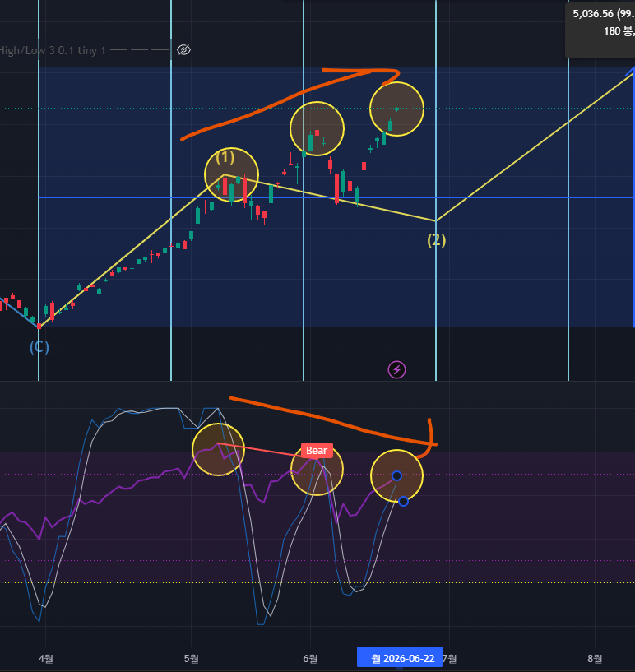The height and width of the screenshot is (672, 635).
Task: Select the upper blue circle handle on oscillator
Action: [x=396, y=475]
